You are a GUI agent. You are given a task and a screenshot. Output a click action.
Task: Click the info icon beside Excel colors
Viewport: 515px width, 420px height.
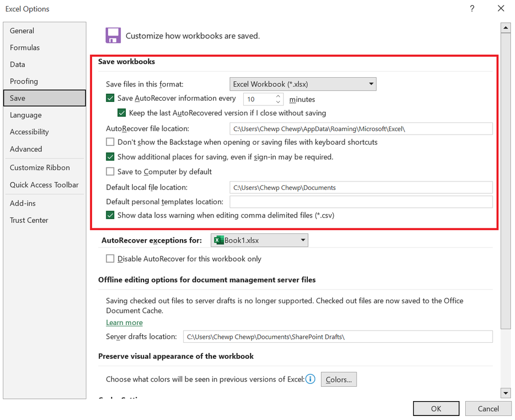310,379
